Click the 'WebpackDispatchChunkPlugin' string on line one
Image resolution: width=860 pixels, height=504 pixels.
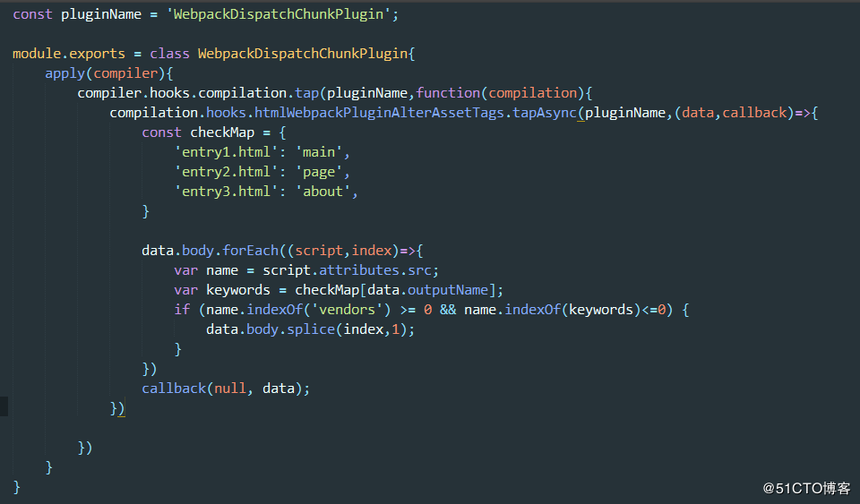click(x=279, y=14)
